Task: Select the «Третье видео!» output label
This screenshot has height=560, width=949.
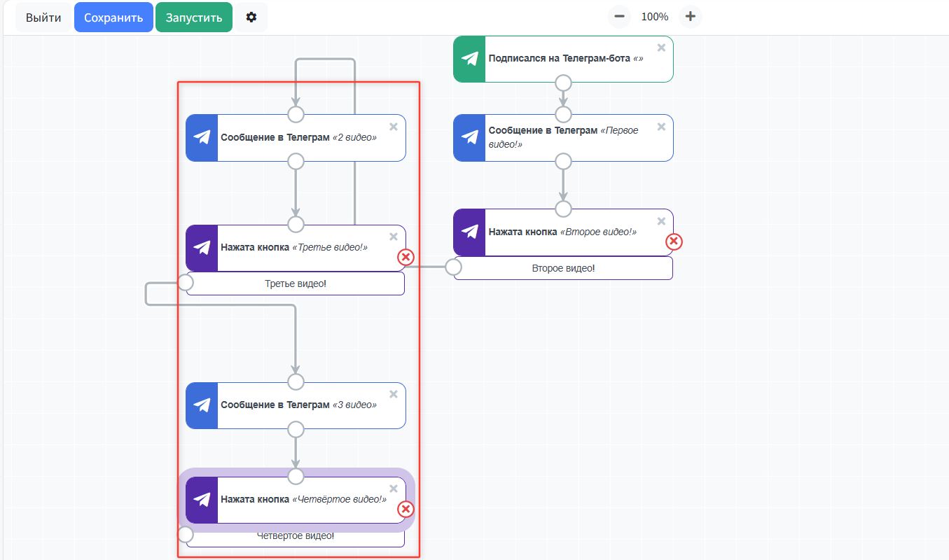Action: pyautogui.click(x=296, y=283)
